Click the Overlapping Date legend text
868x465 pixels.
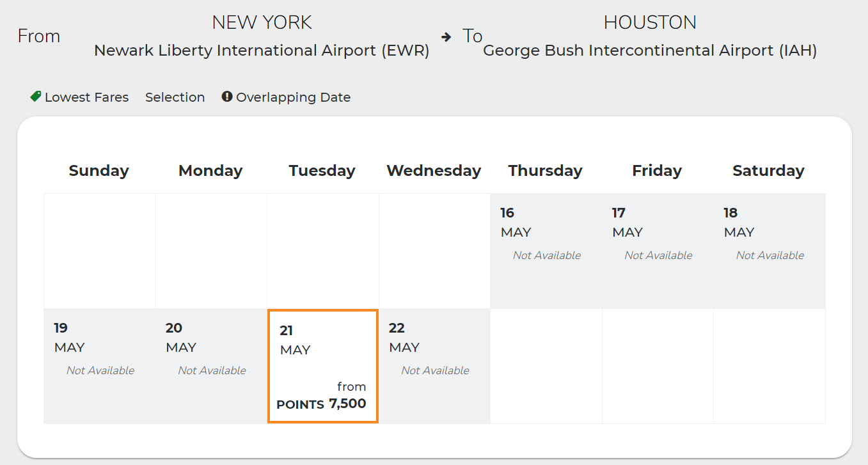(x=293, y=97)
